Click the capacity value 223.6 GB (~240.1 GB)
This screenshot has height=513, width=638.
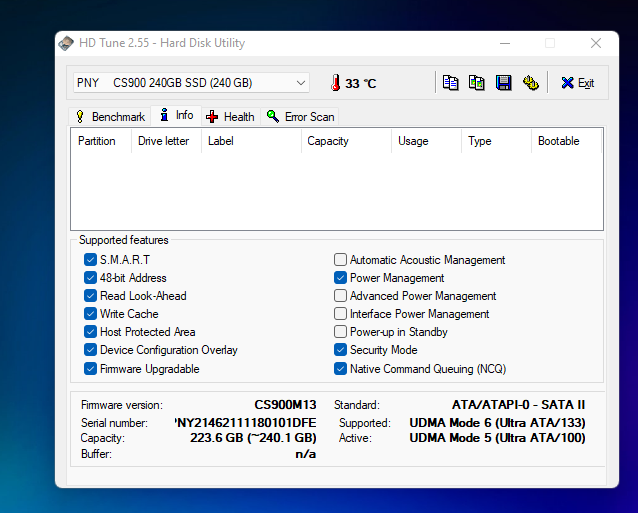tap(253, 438)
